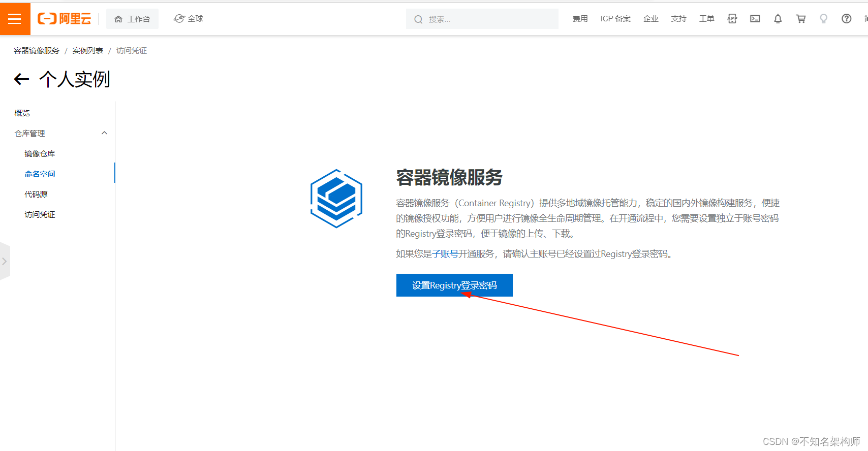Open 镜像仓库 in the sidebar
Viewport: 868px width, 451px height.
coord(40,153)
